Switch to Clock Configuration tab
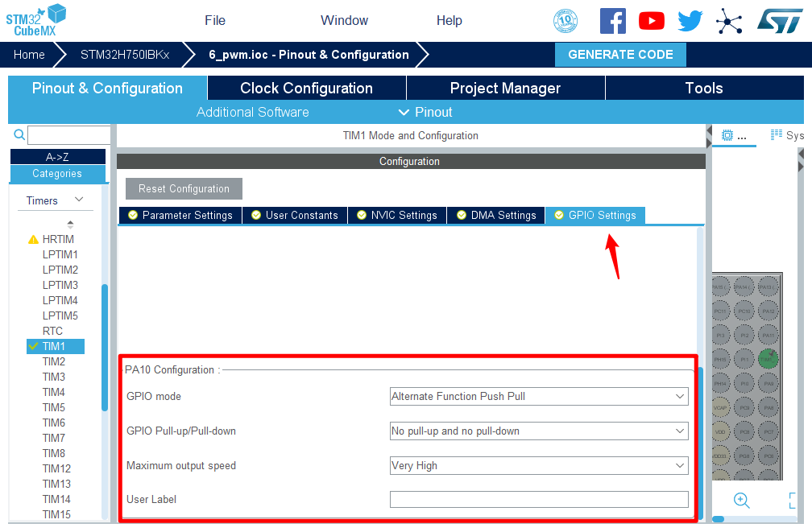The image size is (812, 532). (x=306, y=89)
